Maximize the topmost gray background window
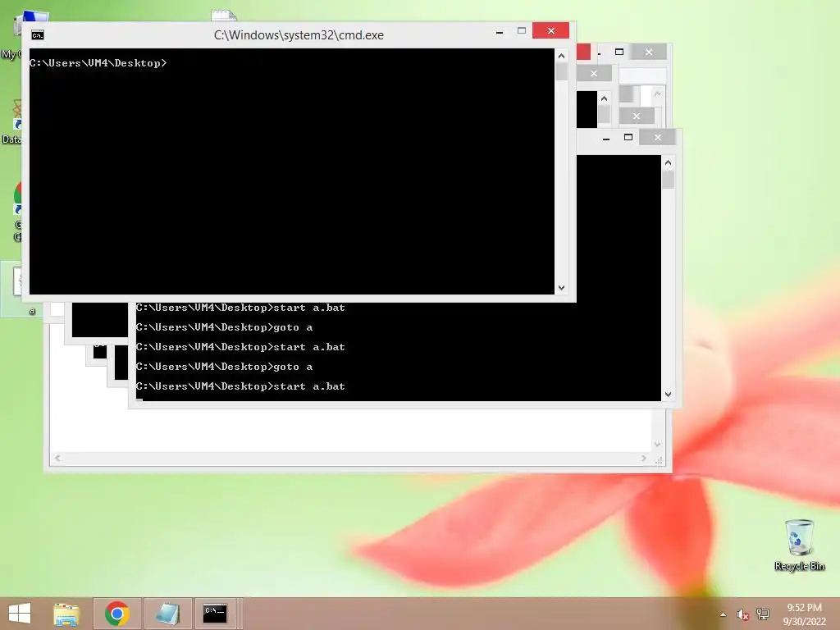The image size is (840, 630). pyautogui.click(x=619, y=52)
